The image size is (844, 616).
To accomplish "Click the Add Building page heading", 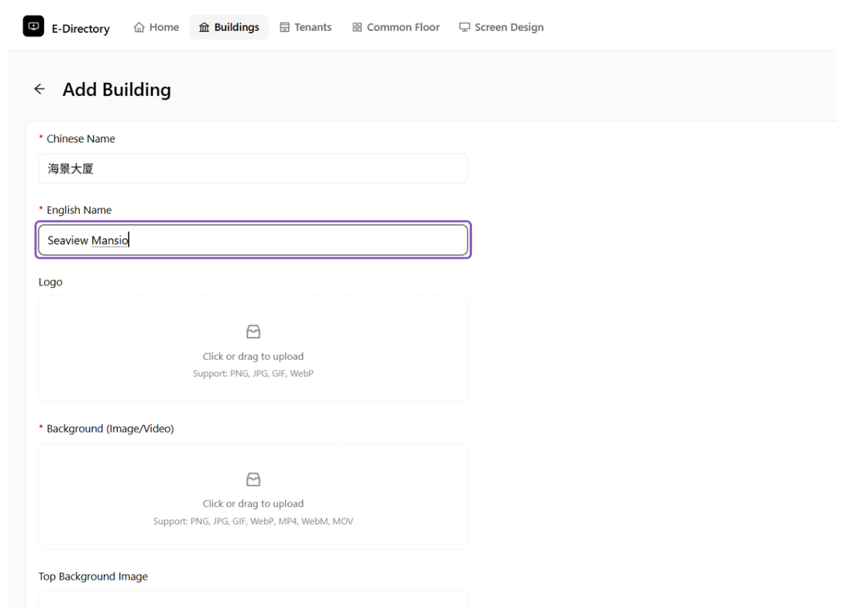I will 116,89.
